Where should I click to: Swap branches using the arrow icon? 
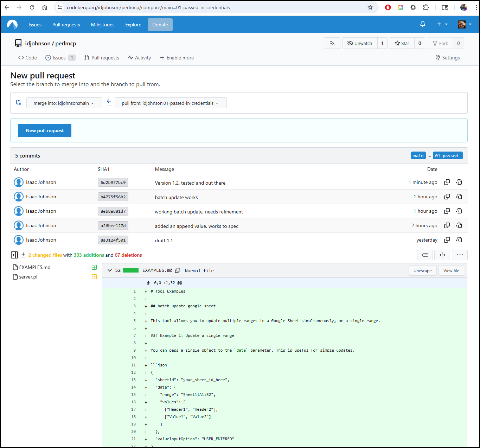[x=109, y=103]
